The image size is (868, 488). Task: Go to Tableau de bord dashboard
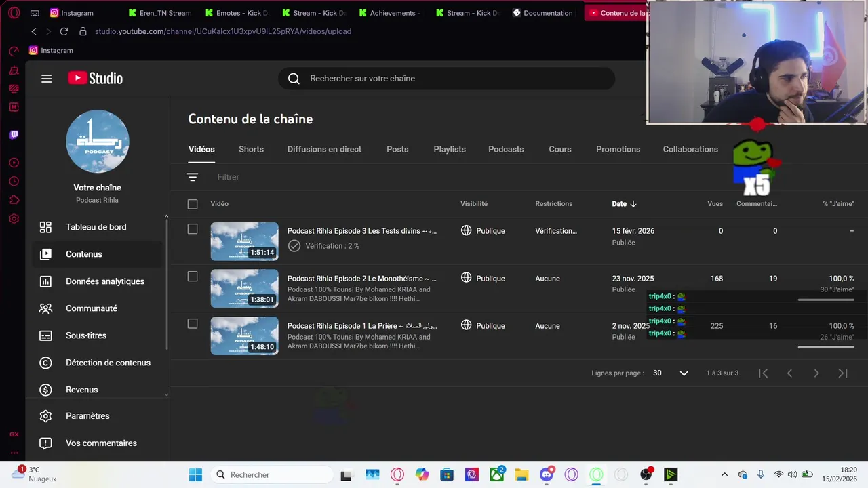tap(97, 227)
